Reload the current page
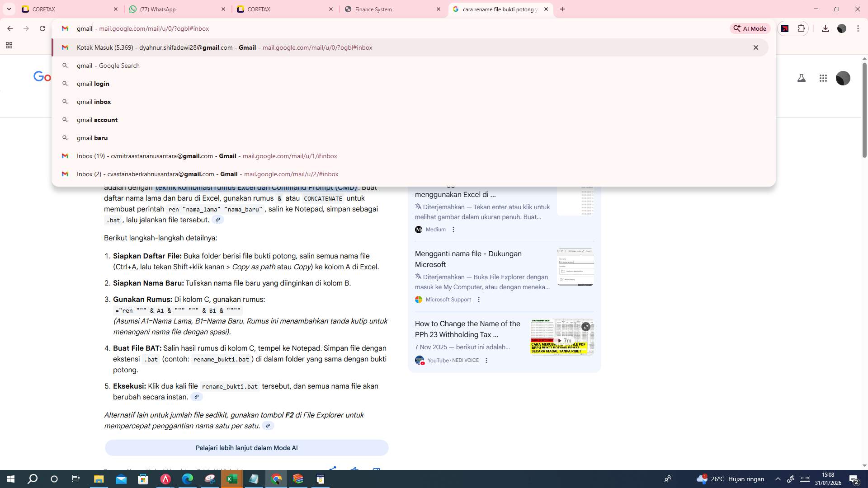868x488 pixels. tap(42, 28)
